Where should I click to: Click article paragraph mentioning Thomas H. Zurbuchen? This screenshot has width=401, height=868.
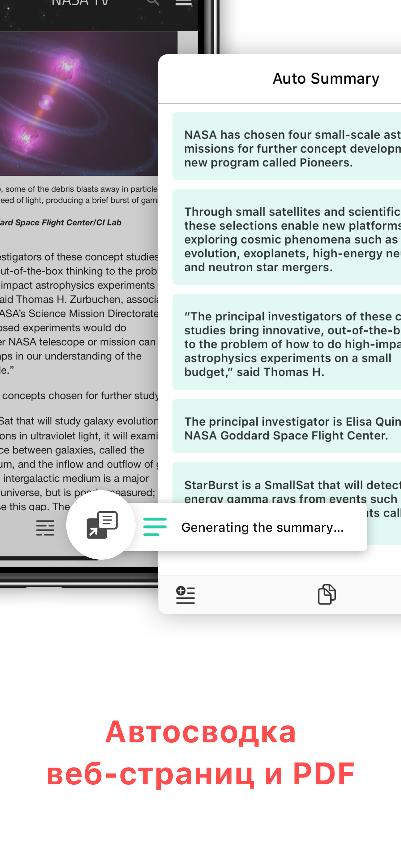point(79,313)
